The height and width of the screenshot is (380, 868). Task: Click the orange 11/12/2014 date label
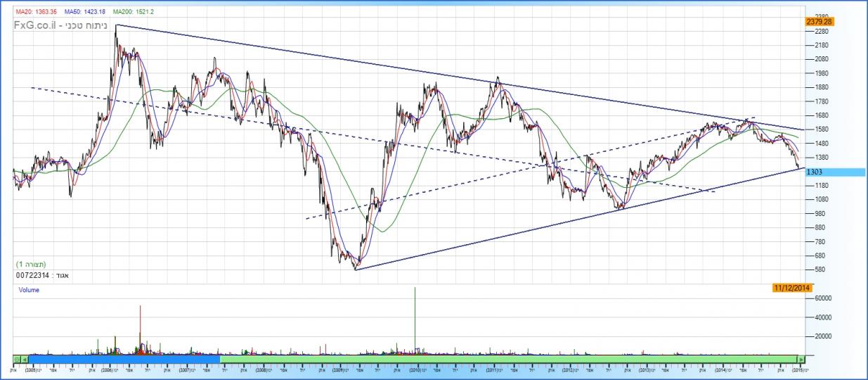(x=792, y=287)
